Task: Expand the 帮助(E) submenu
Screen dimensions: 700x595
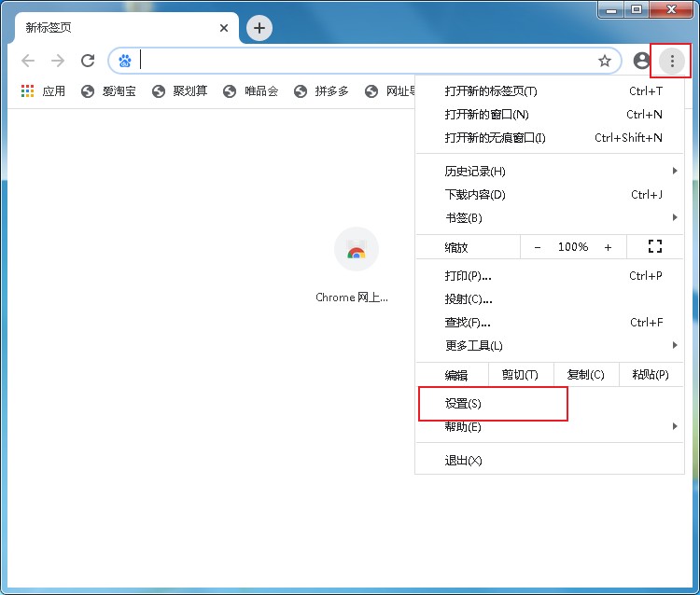Action: [x=550, y=426]
